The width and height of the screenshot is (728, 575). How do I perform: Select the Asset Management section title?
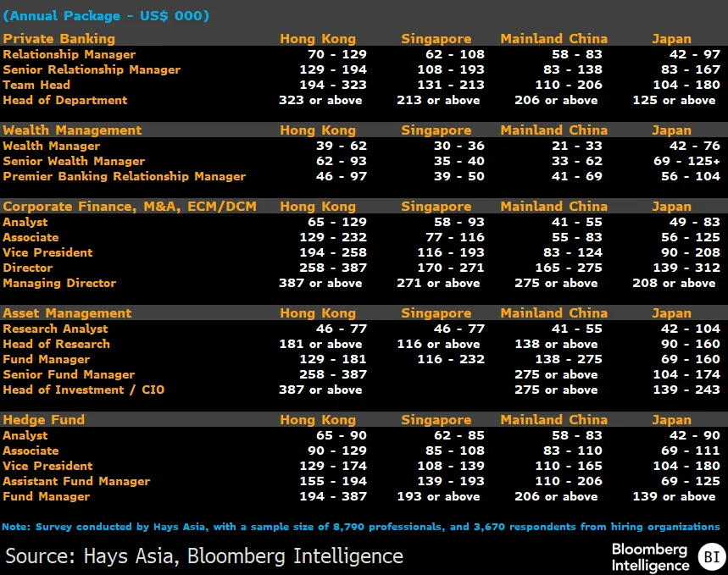point(67,312)
